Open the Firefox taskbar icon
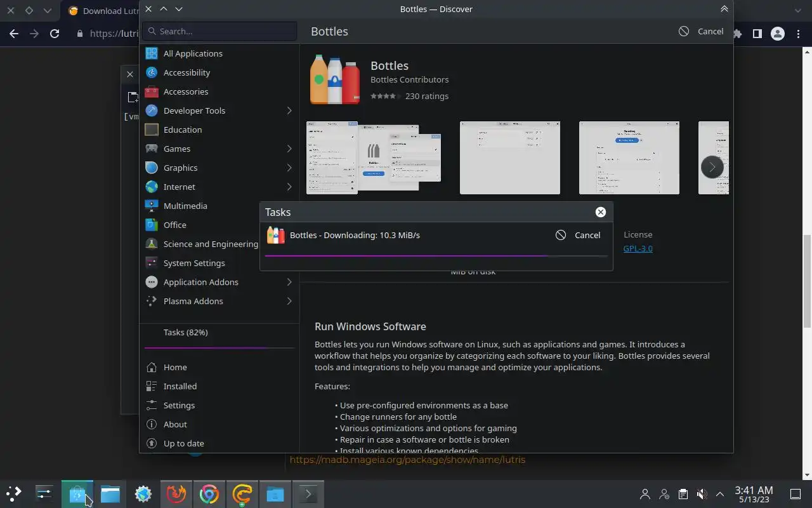The height and width of the screenshot is (508, 812). click(176, 494)
